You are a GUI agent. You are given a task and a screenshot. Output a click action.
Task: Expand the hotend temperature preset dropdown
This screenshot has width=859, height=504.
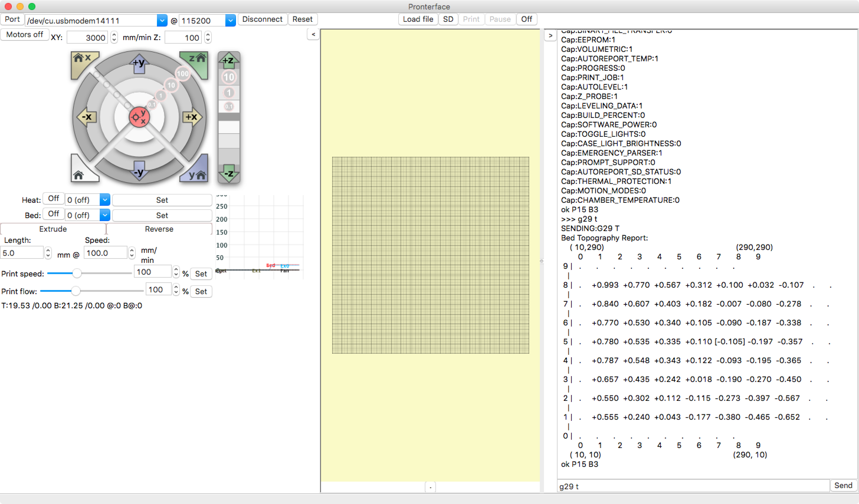[x=105, y=200]
